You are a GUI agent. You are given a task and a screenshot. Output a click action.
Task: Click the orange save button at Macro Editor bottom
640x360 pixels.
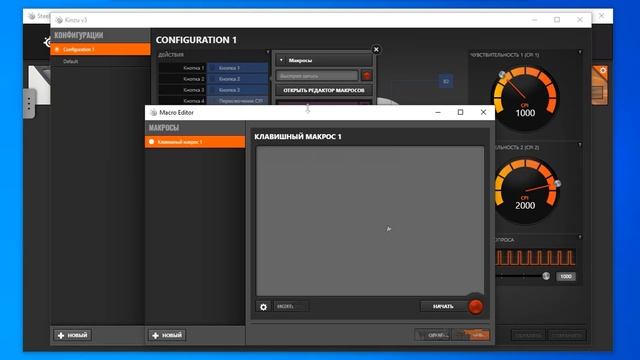[x=471, y=335]
